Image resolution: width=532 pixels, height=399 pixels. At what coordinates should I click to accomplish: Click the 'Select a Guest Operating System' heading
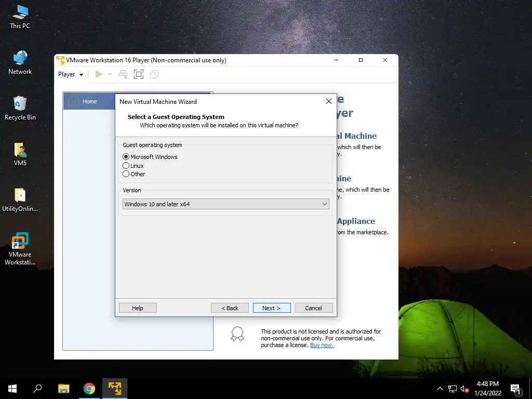point(176,117)
